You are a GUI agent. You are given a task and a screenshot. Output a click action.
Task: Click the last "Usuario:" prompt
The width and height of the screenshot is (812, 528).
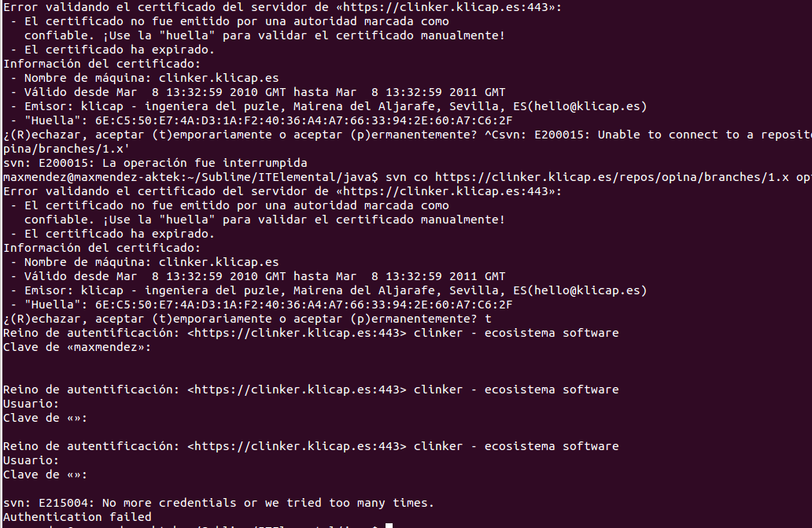31,460
